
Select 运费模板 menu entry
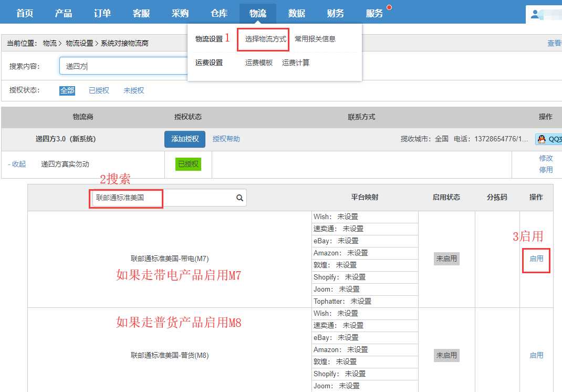(x=259, y=63)
